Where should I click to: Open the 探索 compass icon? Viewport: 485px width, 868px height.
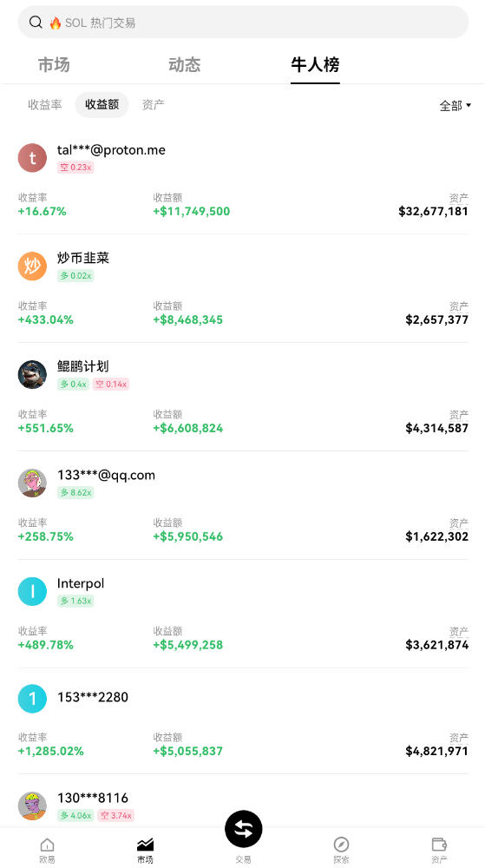click(x=341, y=845)
